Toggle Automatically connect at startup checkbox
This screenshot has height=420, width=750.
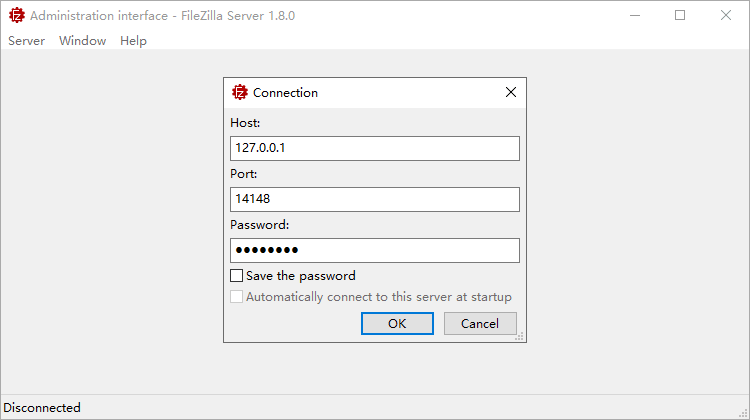pos(237,297)
